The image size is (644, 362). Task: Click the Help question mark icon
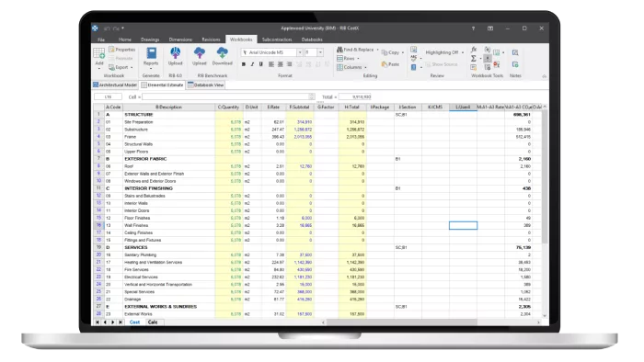(473, 28)
